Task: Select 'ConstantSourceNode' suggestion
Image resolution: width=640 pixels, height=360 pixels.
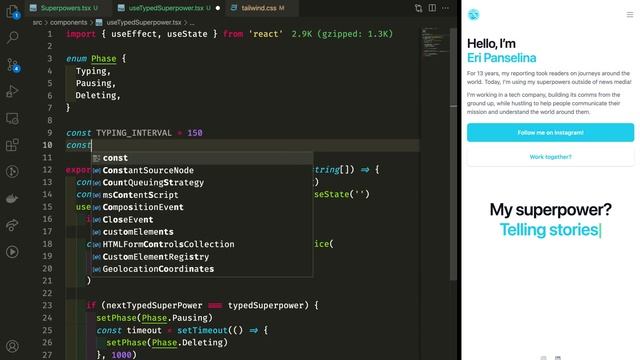Action: tap(202, 170)
